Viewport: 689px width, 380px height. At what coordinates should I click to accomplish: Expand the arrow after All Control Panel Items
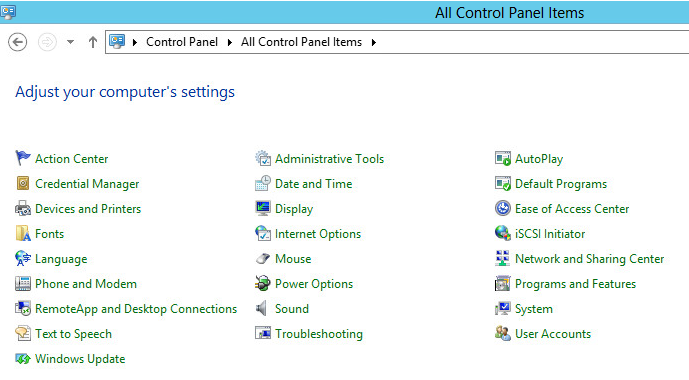(374, 42)
